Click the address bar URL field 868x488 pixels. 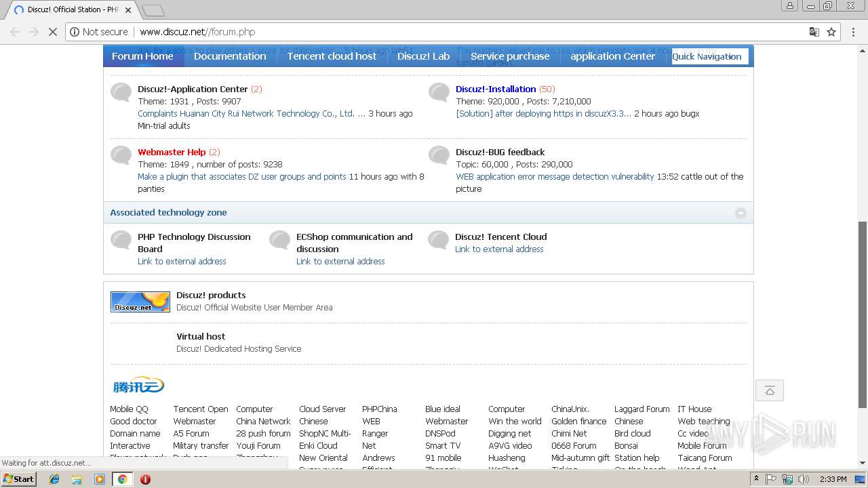coord(434,32)
